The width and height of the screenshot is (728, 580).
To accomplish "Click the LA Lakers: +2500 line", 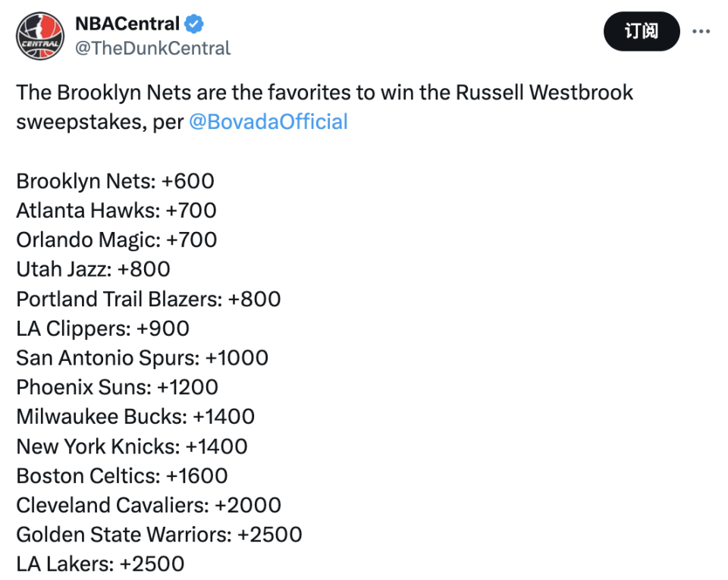I will 100,564.
